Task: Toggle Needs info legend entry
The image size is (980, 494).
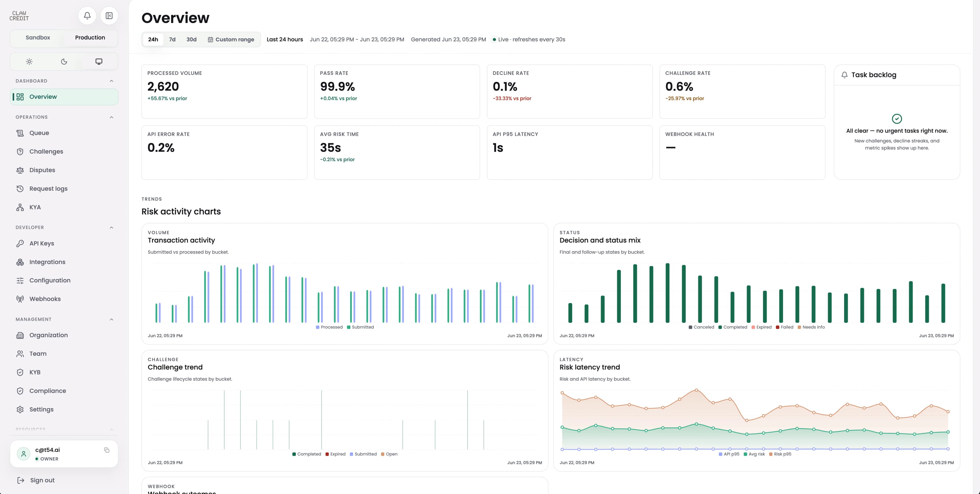Action: tap(811, 327)
